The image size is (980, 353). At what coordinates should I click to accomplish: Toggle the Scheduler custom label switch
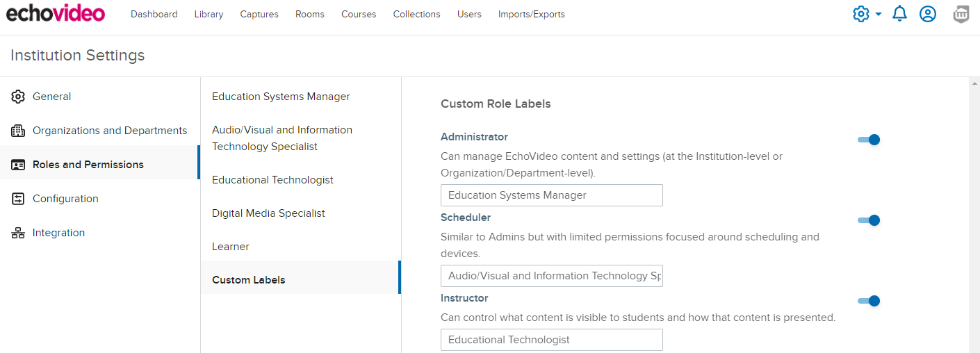[x=869, y=220]
